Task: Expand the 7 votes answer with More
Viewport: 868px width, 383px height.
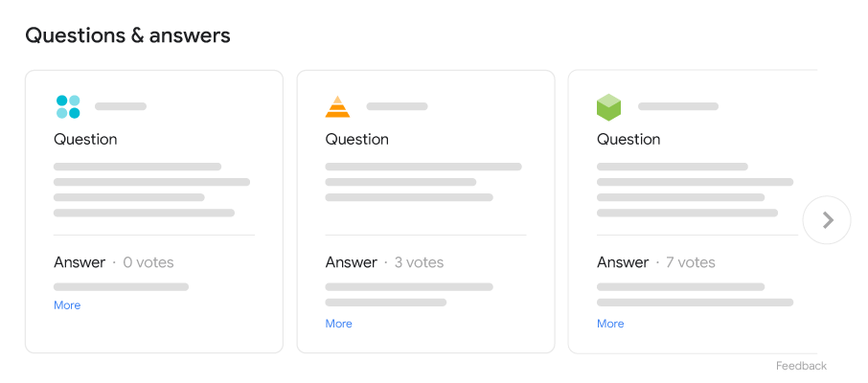Action: [610, 324]
